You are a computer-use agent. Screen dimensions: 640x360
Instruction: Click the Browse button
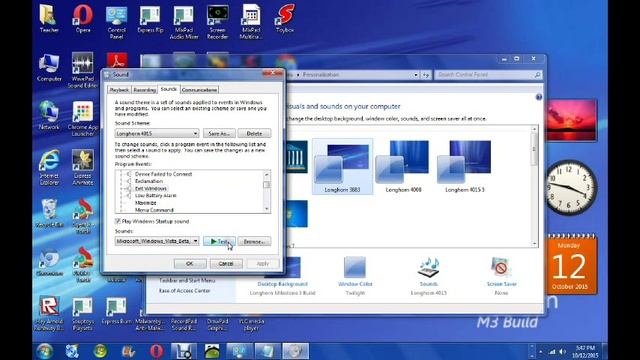254,241
